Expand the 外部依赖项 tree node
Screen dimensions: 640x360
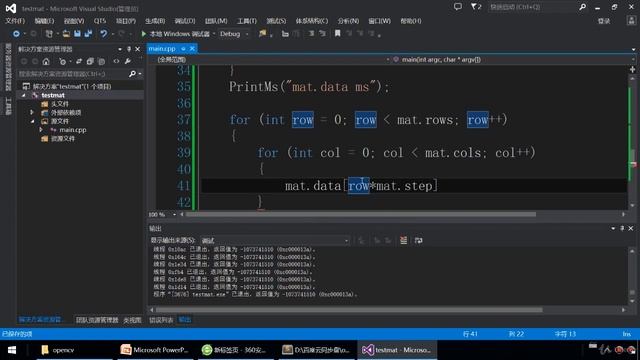(x=32, y=112)
